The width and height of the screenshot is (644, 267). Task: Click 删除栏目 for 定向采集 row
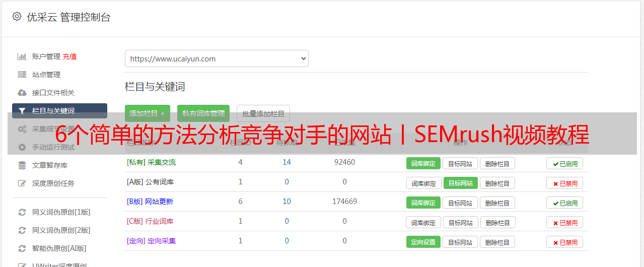tap(497, 242)
